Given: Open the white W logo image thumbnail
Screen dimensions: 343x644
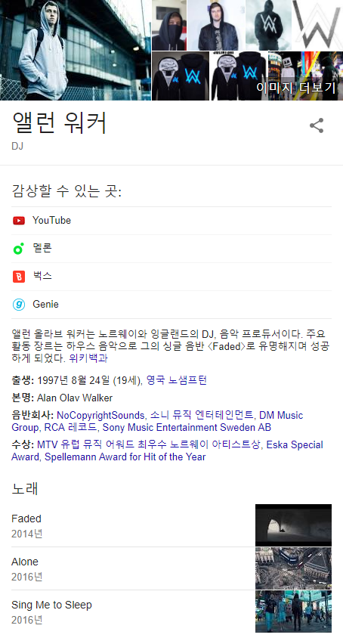Looking at the screenshot, I should [x=317, y=25].
